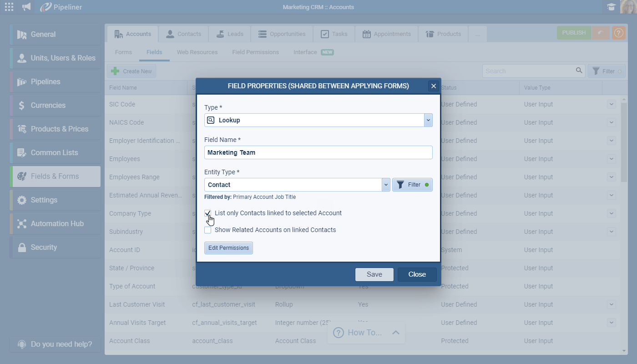Switch to the Opportunities tab
Screen dimensions: 637x364
coord(282,33)
